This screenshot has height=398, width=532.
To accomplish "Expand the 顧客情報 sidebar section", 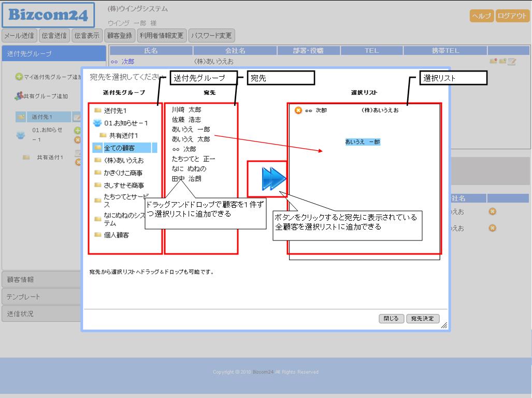I will click(x=41, y=279).
